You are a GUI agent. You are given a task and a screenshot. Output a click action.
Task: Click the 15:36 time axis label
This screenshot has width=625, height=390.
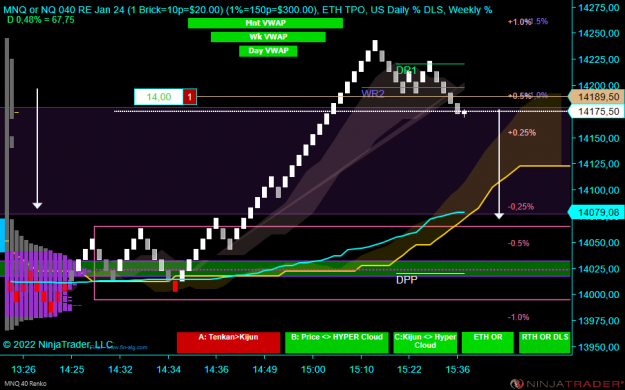point(458,370)
